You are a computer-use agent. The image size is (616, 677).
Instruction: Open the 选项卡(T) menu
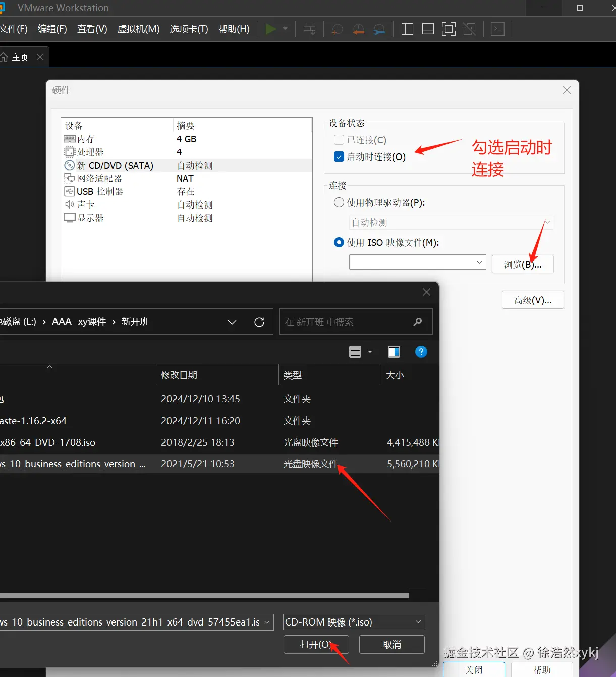189,29
